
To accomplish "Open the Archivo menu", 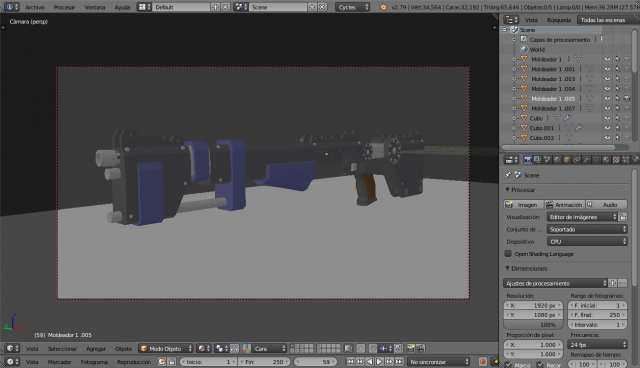I will coord(35,7).
